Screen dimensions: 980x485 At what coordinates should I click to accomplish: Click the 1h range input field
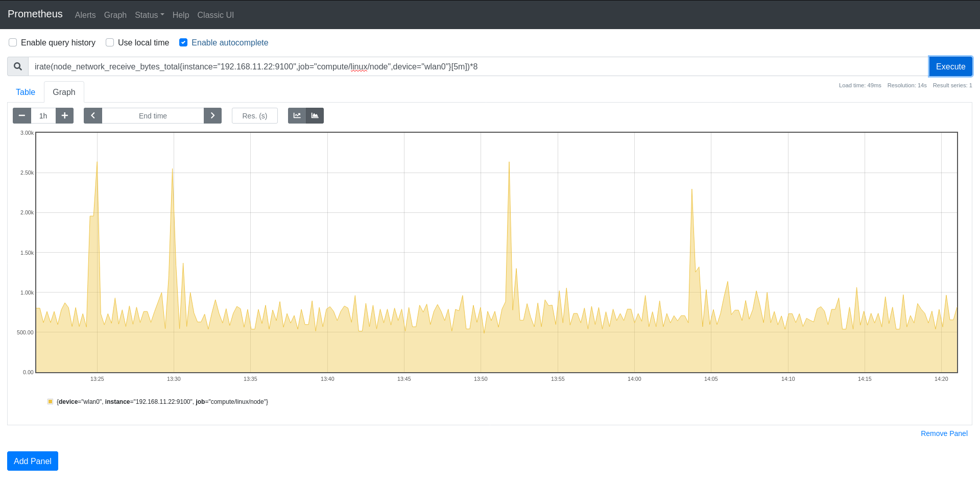tap(43, 116)
